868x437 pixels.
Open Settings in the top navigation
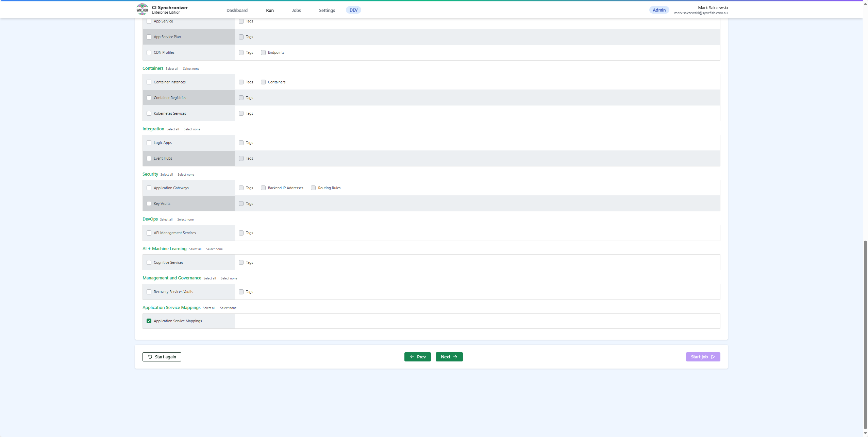(x=327, y=10)
